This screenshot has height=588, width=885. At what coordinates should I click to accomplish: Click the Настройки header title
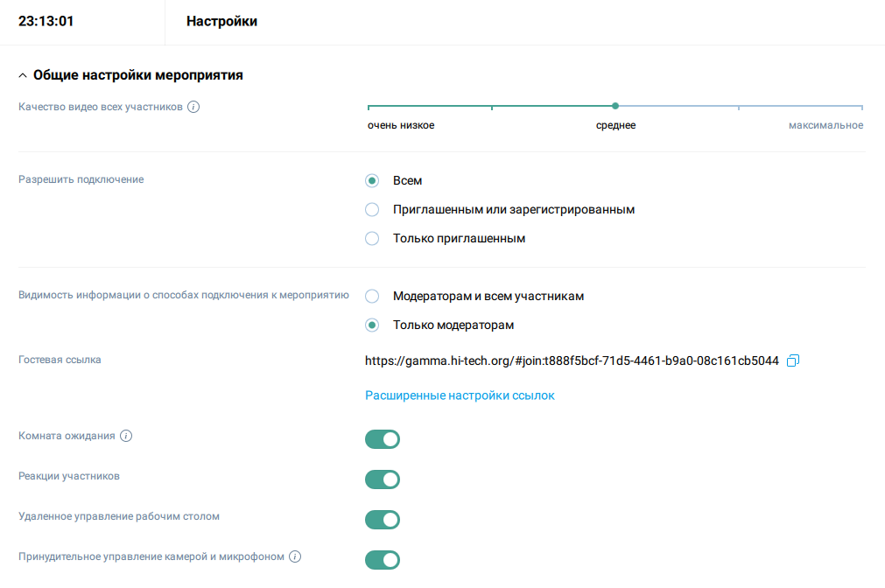tap(221, 22)
